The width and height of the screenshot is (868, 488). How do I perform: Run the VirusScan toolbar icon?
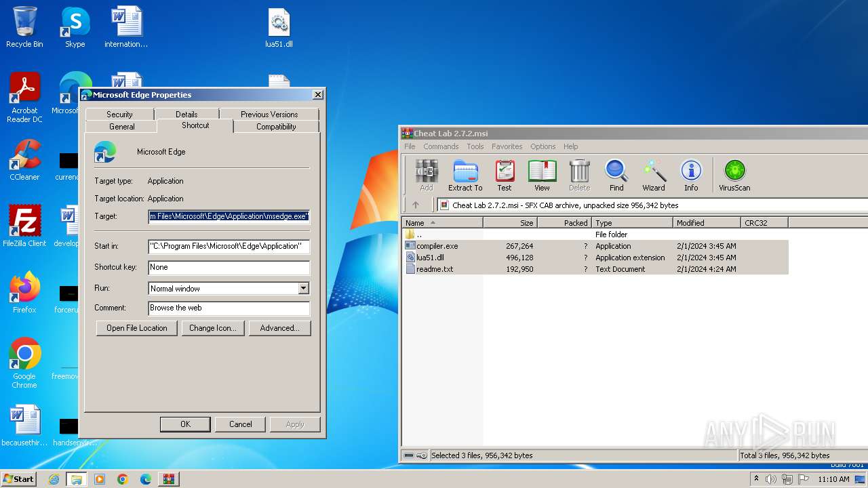tap(734, 176)
